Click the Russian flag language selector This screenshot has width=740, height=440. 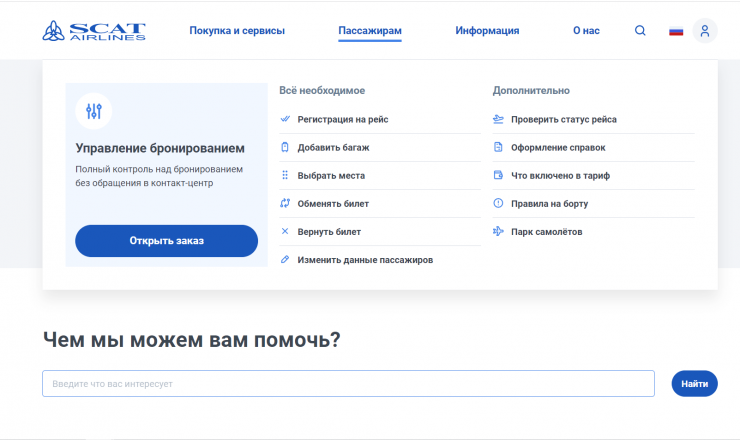coord(676,31)
